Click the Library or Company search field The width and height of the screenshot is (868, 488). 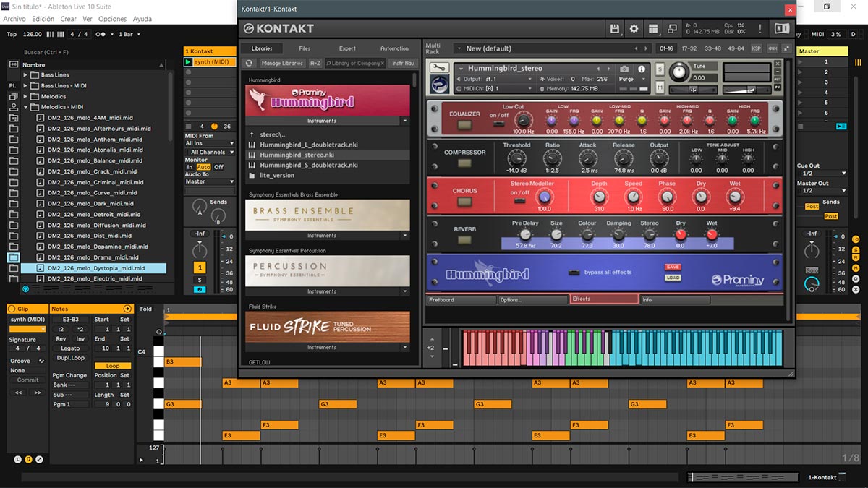point(355,63)
